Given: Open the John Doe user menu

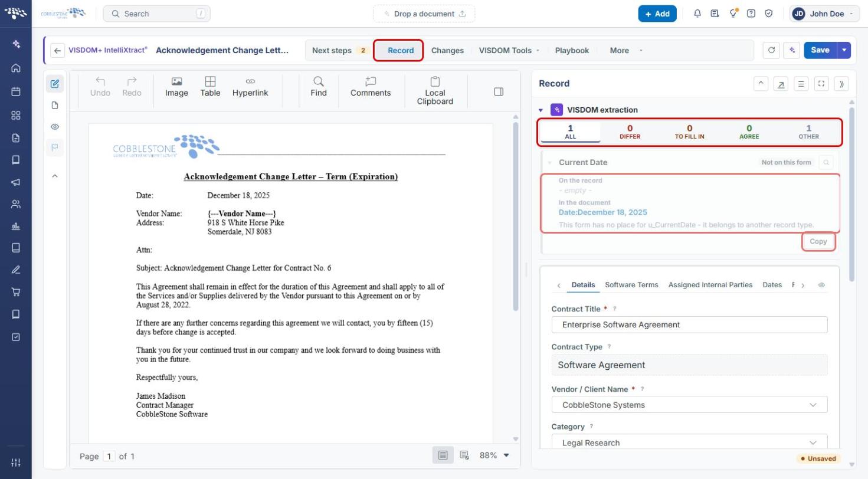Looking at the screenshot, I should pos(824,14).
